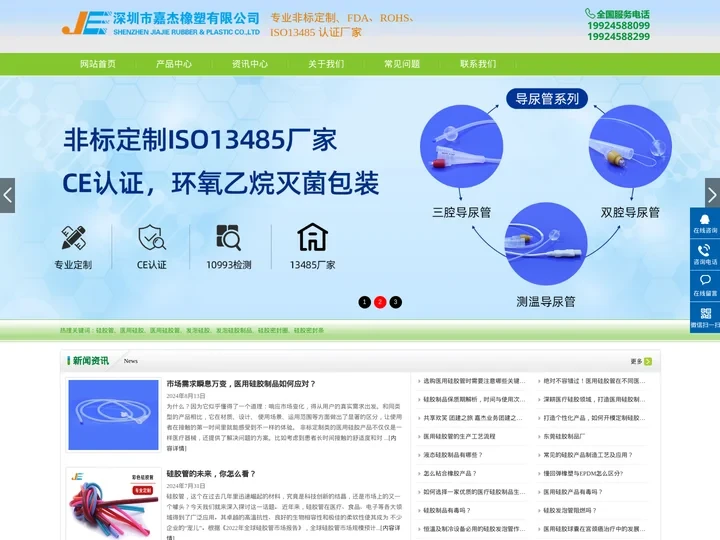720x540 pixels.
Task: Open news item 恒温及制冷设备必用的硅胶
Action: point(474,529)
